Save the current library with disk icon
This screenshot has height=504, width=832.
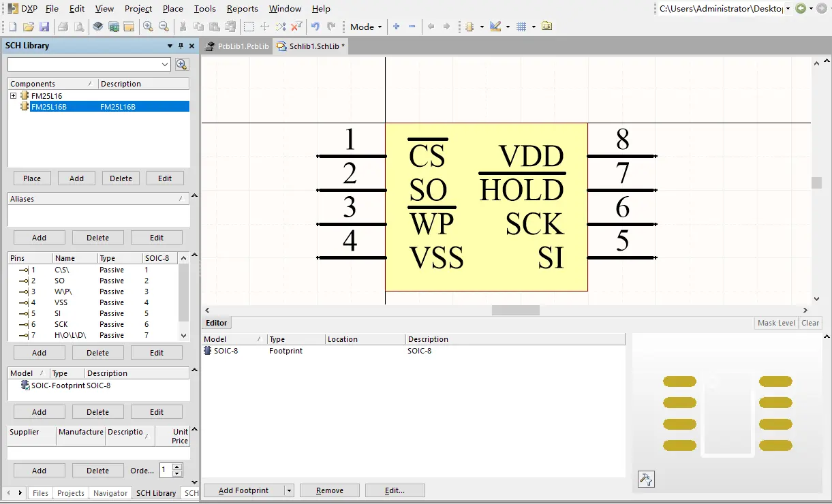pos(44,27)
